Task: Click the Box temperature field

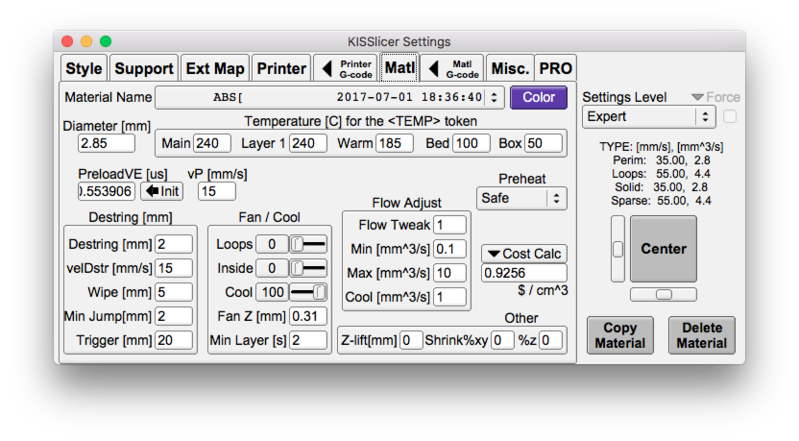Action: click(544, 143)
